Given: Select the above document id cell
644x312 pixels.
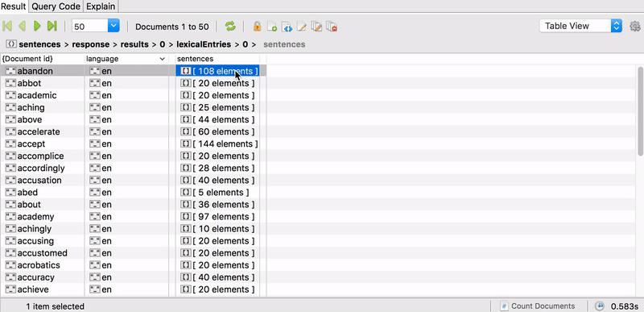Looking at the screenshot, I should pyautogui.click(x=43, y=119).
